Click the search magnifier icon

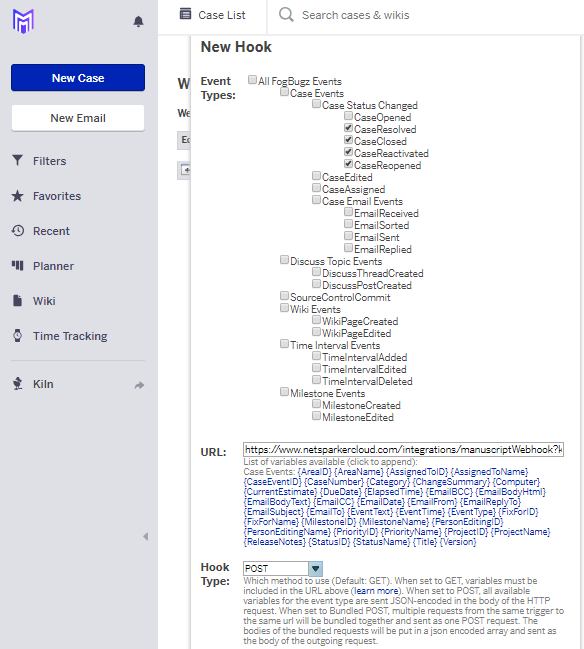pyautogui.click(x=286, y=15)
